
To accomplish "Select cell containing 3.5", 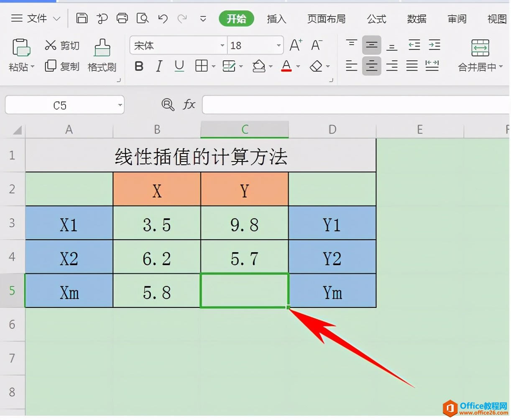I will (157, 223).
